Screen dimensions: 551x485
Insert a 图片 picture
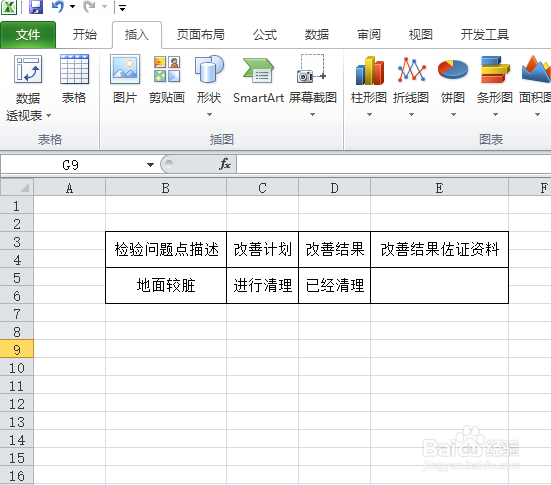point(125,79)
